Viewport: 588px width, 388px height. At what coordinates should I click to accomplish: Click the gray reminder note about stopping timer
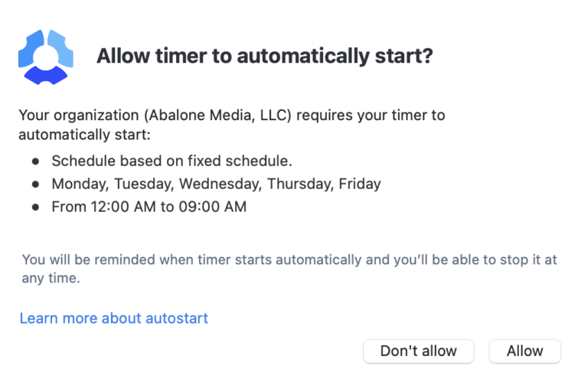(289, 260)
